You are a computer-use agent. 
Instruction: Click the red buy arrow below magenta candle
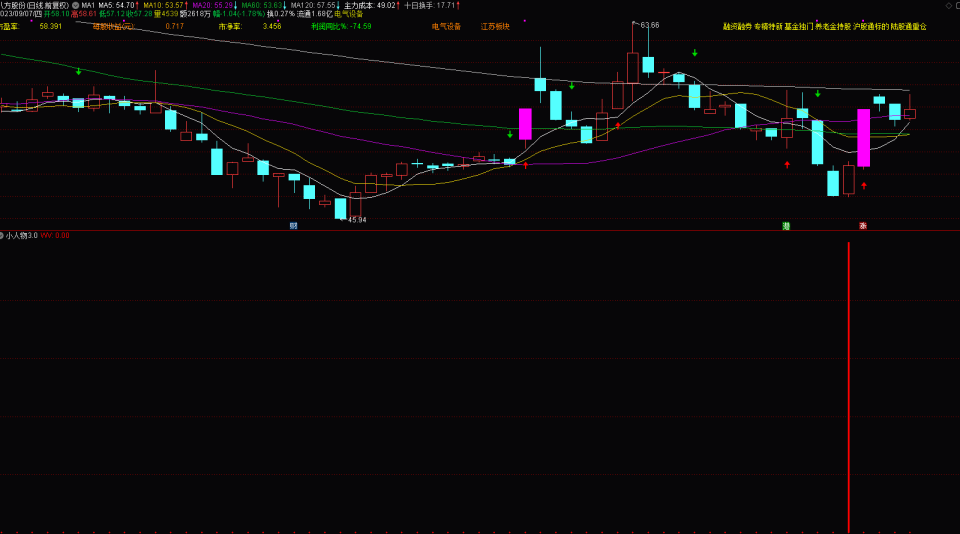864,186
